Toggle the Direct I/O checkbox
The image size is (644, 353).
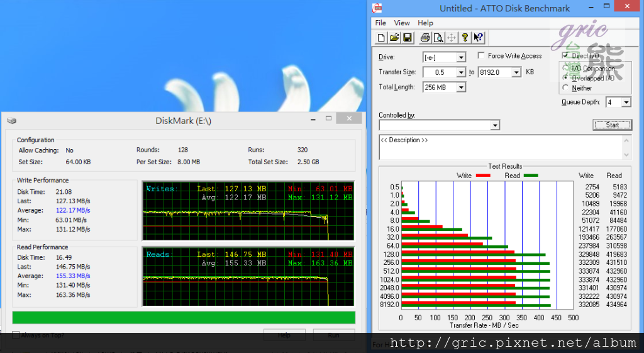click(565, 55)
